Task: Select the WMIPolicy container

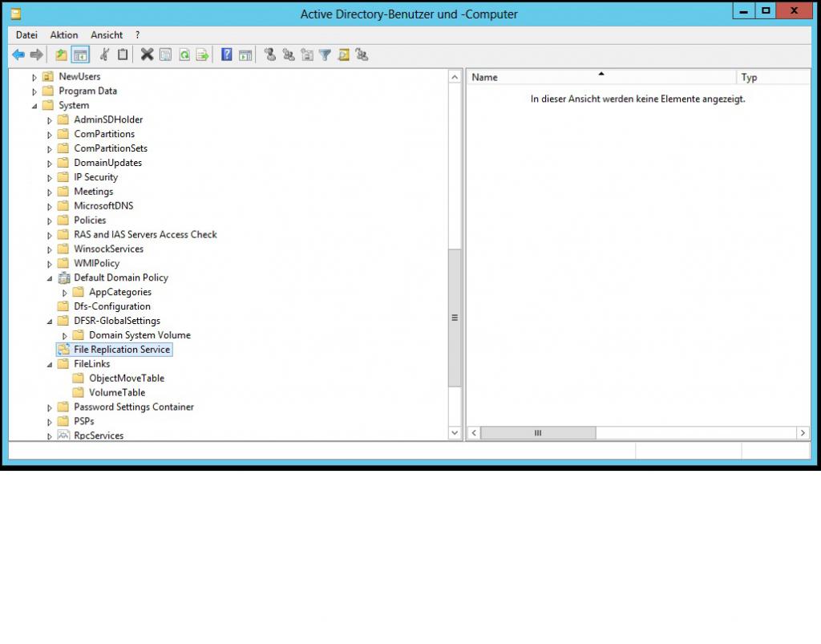Action: tap(96, 263)
